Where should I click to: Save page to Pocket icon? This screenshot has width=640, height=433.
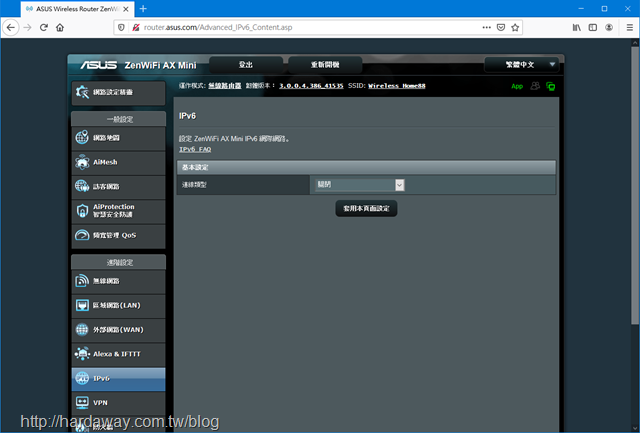click(x=501, y=27)
